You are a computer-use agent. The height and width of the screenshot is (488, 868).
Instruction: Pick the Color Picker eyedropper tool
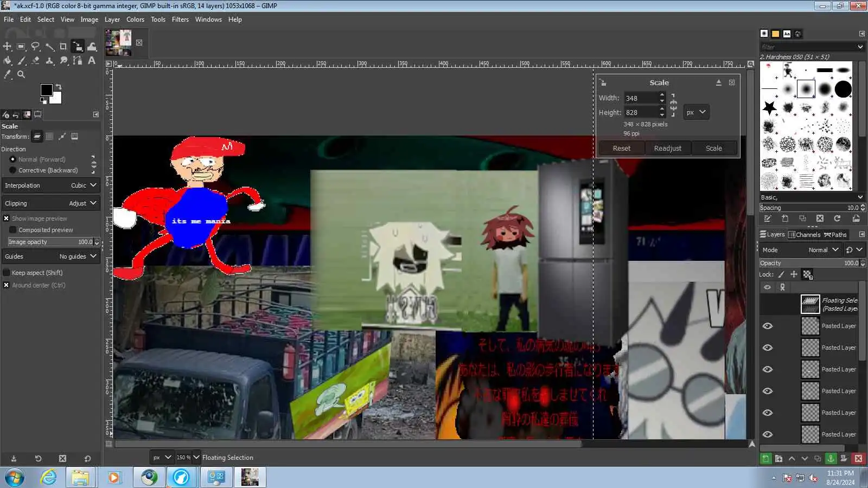tap(7, 75)
